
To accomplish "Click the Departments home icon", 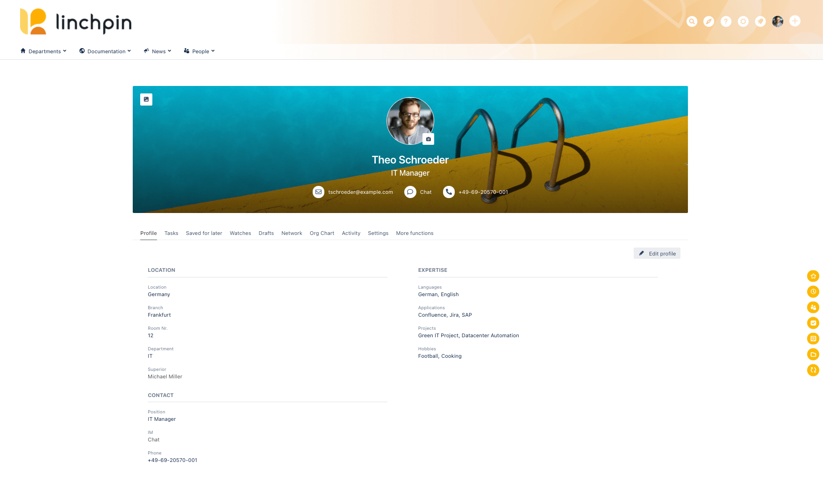I will point(23,51).
